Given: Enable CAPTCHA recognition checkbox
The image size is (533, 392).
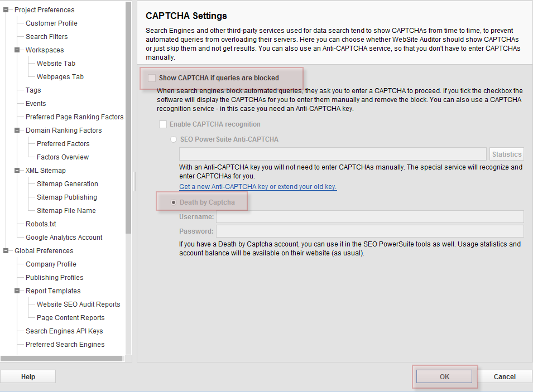Looking at the screenshot, I should 163,124.
